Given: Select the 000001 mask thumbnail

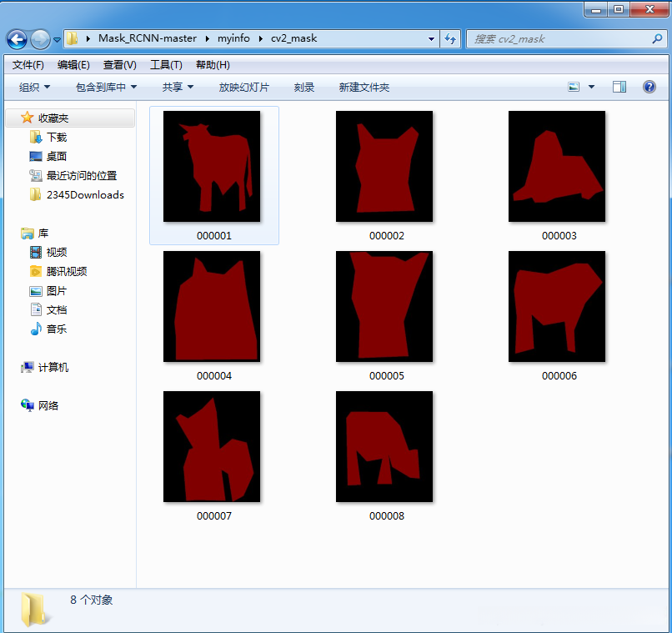Looking at the screenshot, I should (212, 166).
